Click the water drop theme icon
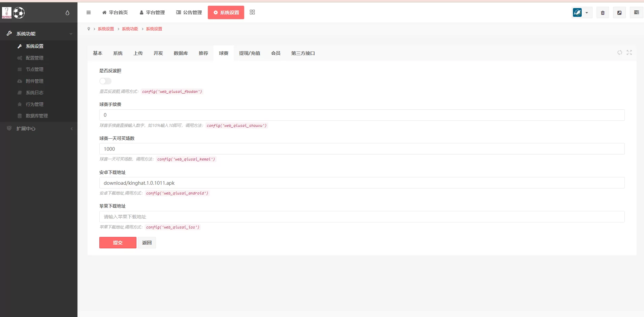The image size is (644, 317). [67, 13]
